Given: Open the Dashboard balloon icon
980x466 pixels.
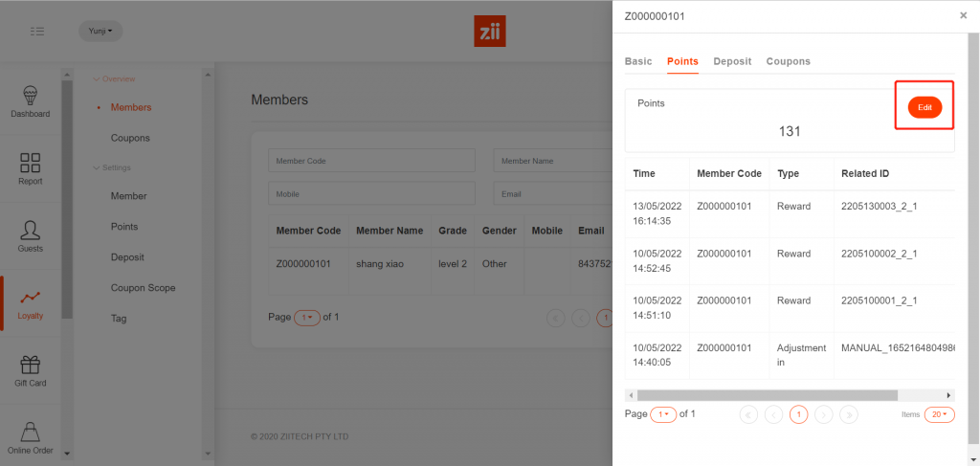Looking at the screenshot, I should coord(31,96).
